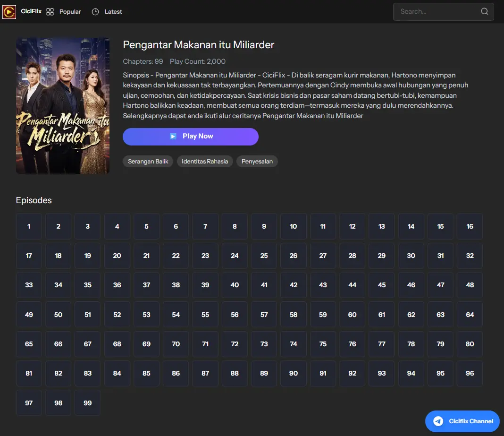This screenshot has width=504, height=436.
Task: Select episode 16 tile
Action: (470, 226)
